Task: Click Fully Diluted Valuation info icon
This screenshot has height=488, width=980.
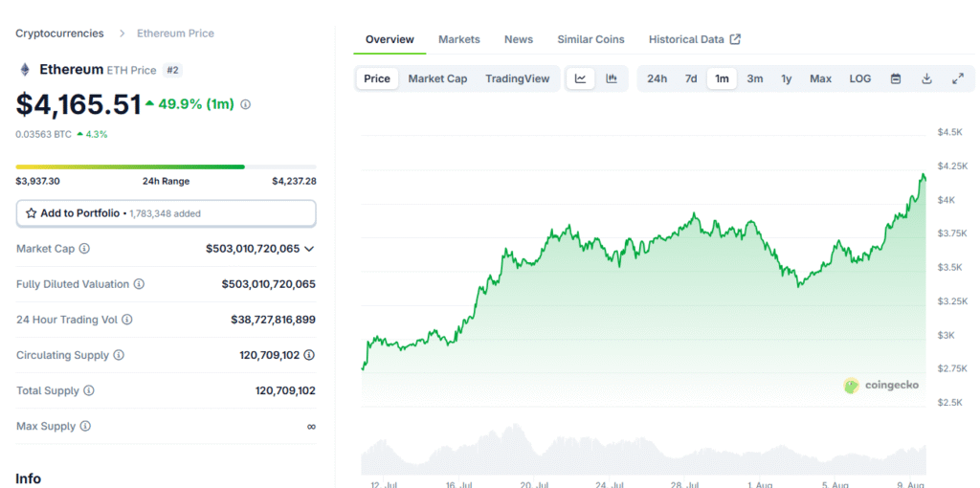Action: tap(139, 284)
